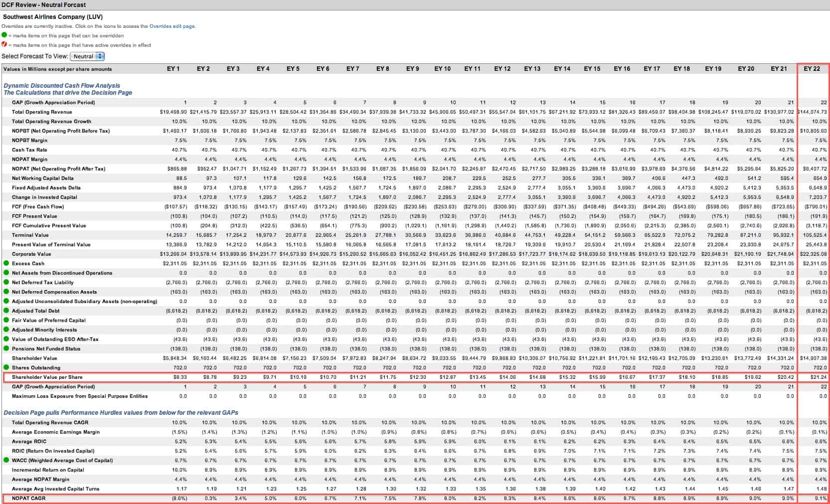Click Average Invested Capital Turns 1.17 in EY 1
Viewport: 830px width, 504px height.
[x=182, y=489]
